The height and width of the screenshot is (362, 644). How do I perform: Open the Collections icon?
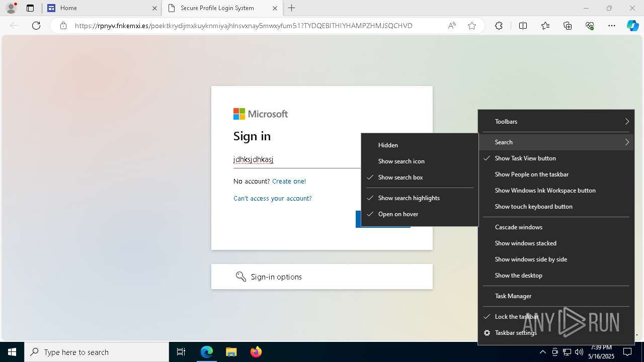tap(568, 26)
